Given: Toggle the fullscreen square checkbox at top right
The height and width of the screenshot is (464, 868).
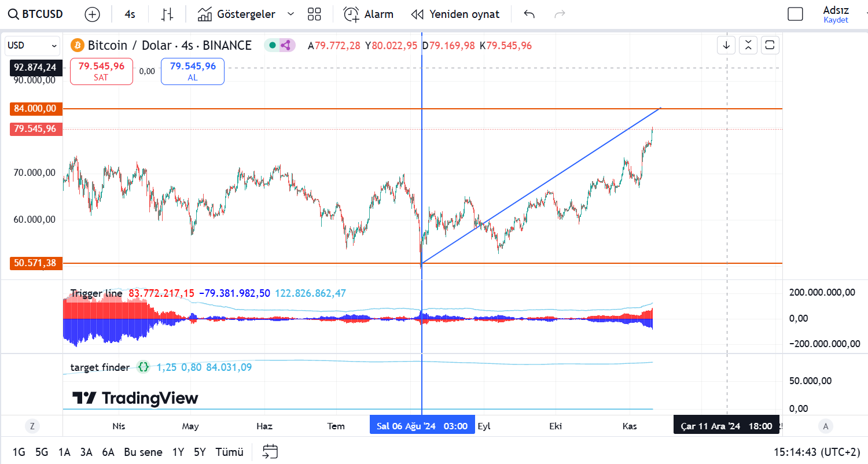Looking at the screenshot, I should [x=796, y=14].
